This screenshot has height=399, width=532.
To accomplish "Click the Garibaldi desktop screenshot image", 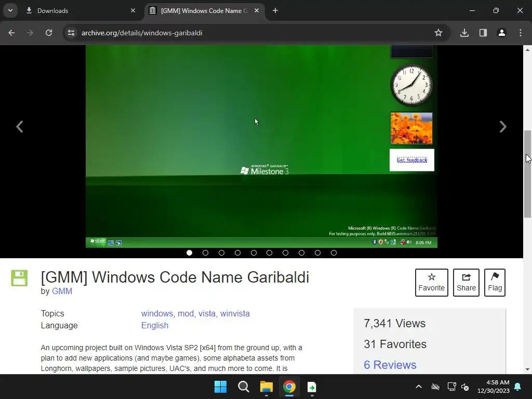I will [x=261, y=146].
